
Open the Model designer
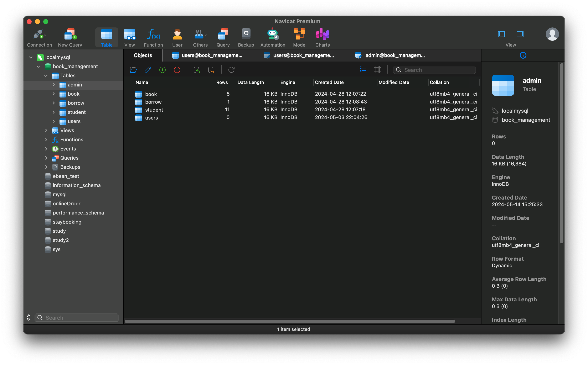[x=300, y=37]
